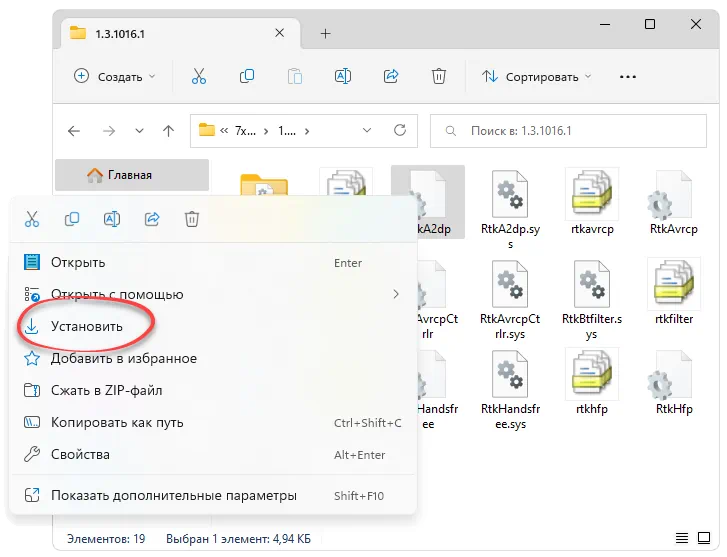Image resolution: width=727 pixels, height=557 pixels.
Task: Go back with the left arrow
Action: 74,131
